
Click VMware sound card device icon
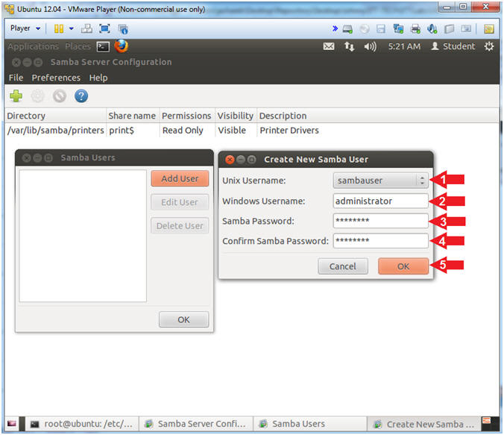[432, 29]
